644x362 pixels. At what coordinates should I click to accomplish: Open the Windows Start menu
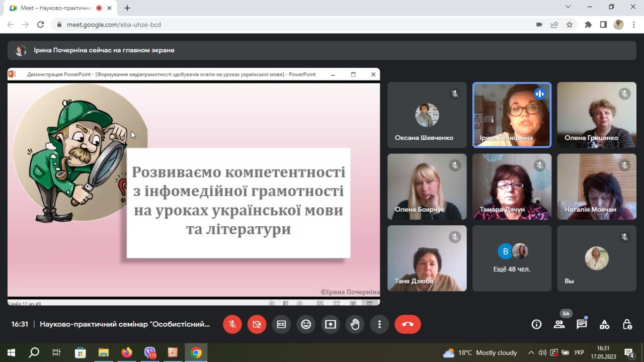[x=11, y=352]
